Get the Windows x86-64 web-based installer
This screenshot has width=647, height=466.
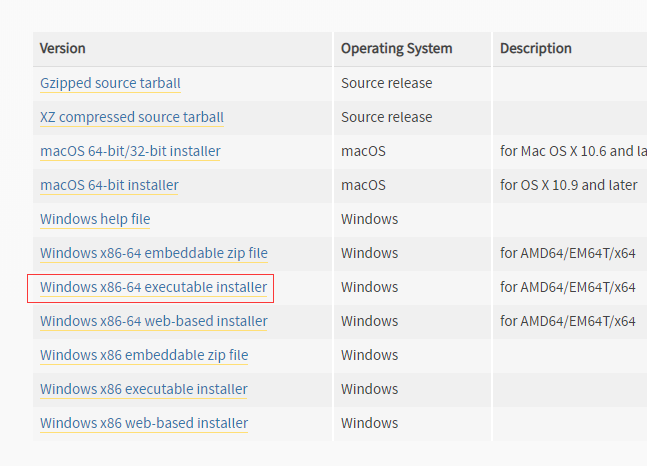click(x=154, y=321)
